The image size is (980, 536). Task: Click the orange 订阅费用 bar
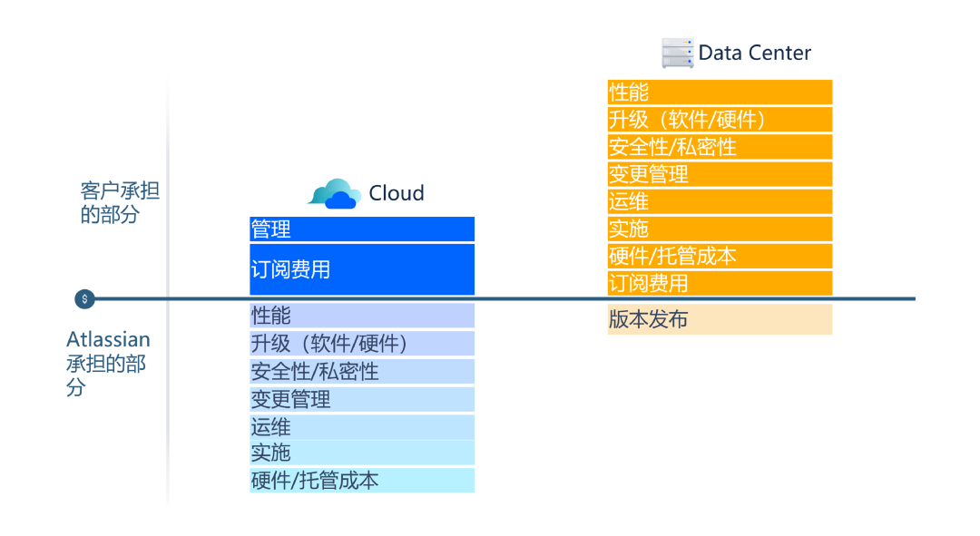720,283
